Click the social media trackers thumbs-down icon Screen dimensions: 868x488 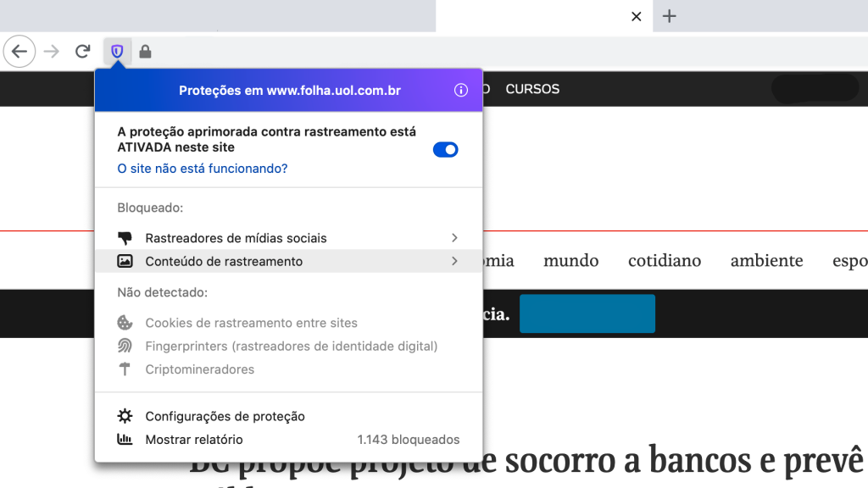(x=125, y=238)
